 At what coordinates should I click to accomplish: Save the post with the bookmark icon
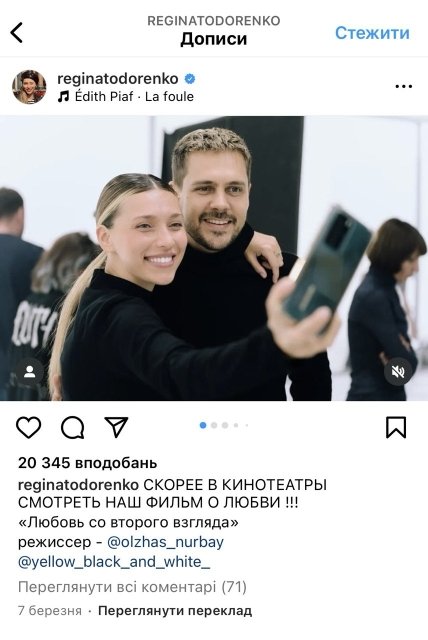click(x=396, y=427)
